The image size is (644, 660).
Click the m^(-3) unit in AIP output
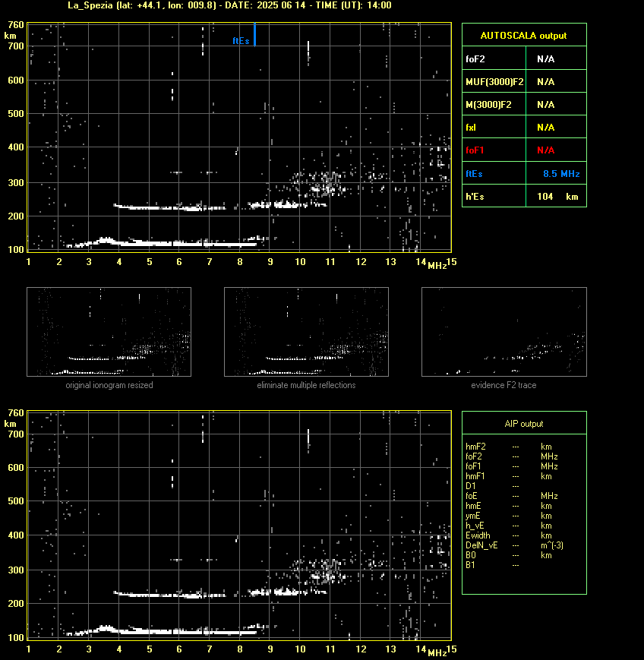pyautogui.click(x=552, y=545)
